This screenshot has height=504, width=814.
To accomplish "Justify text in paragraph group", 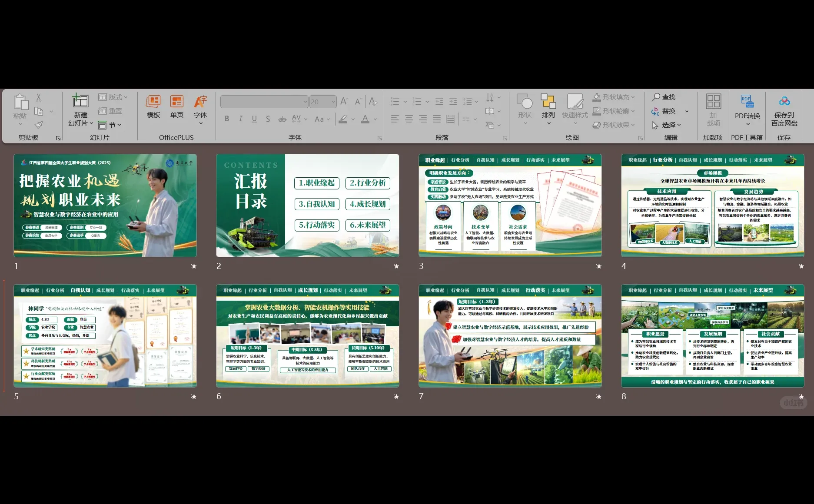I will (436, 119).
